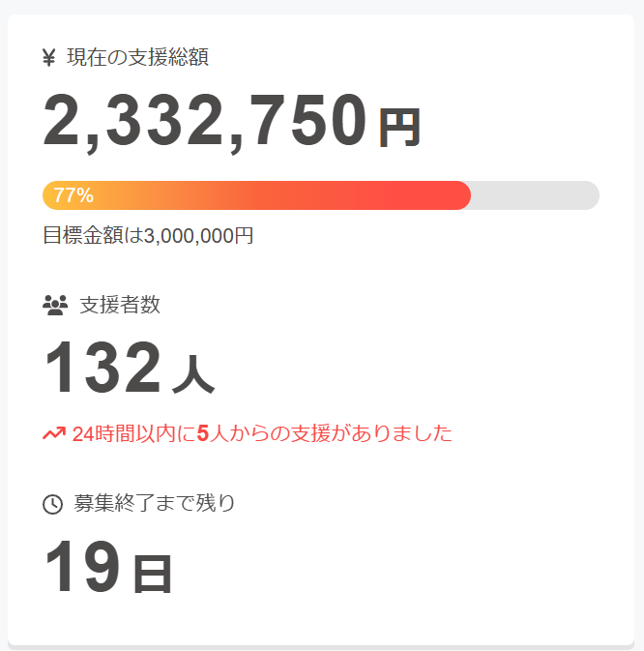Click the gray unfilled end of progress bar

(x=536, y=195)
